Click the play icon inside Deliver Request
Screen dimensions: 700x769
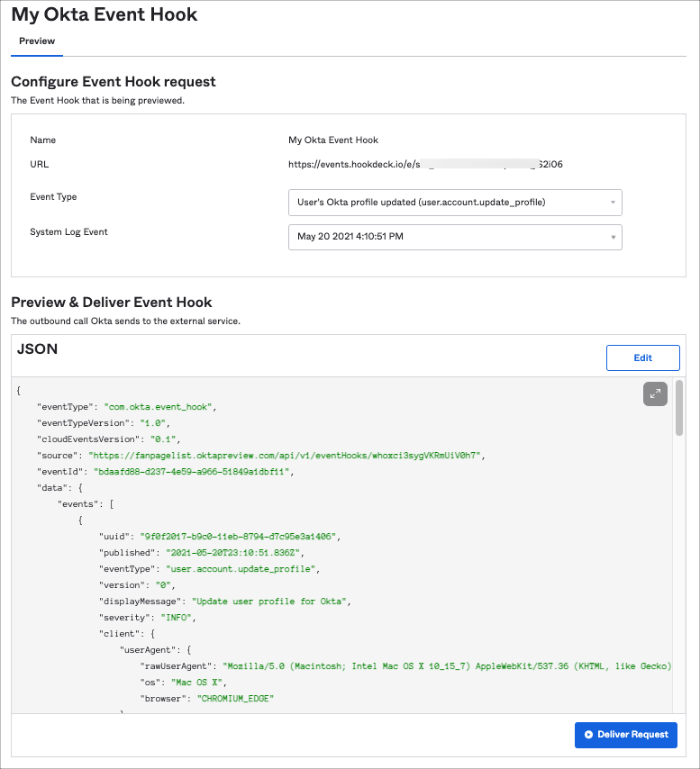tap(588, 735)
